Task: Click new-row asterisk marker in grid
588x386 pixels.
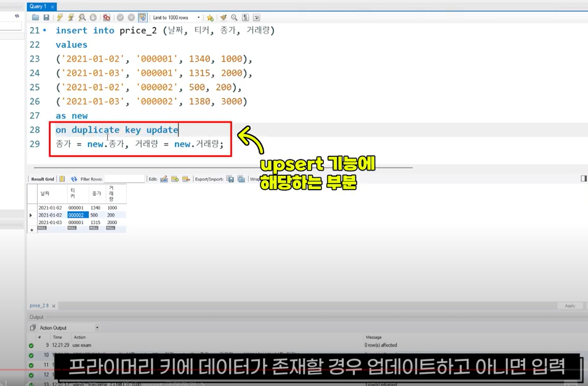Action: pyautogui.click(x=32, y=229)
